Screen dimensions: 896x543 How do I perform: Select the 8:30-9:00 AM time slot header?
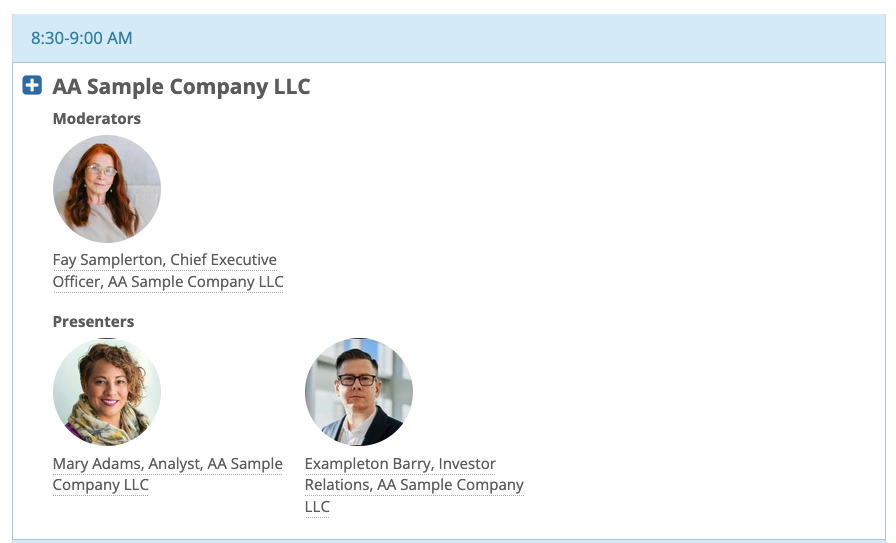click(x=82, y=39)
